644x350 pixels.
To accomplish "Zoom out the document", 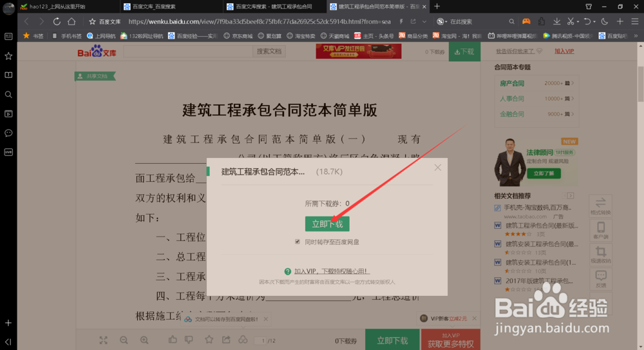I will coord(124,340).
